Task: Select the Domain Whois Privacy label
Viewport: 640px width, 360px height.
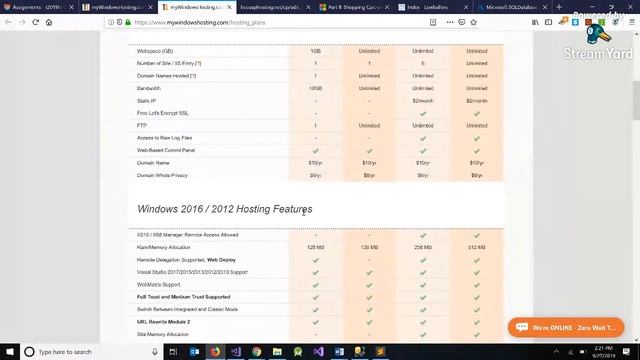Action: (x=162, y=175)
